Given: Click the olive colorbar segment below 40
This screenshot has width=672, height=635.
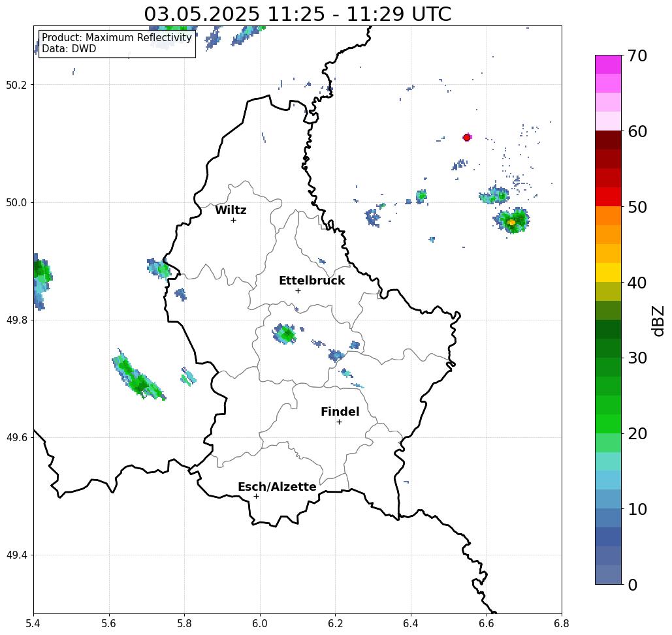Looking at the screenshot, I should (608, 291).
